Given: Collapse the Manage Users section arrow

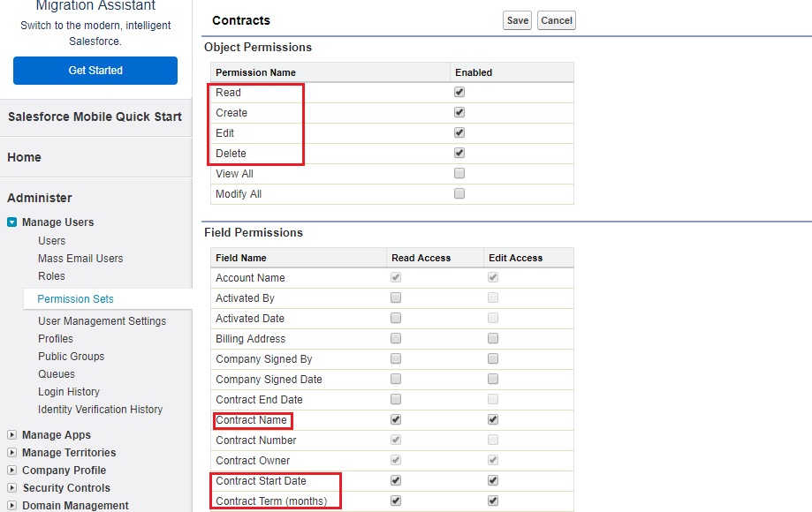Looking at the screenshot, I should coord(11,222).
